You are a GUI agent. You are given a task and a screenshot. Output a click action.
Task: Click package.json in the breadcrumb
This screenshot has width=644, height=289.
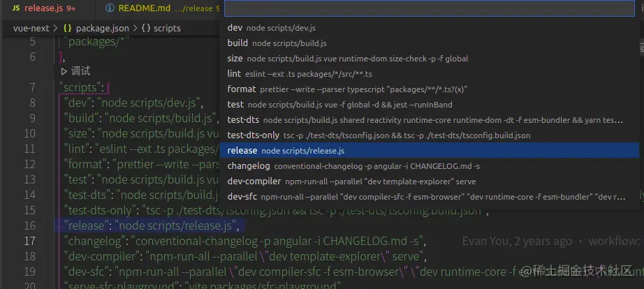coord(102,29)
